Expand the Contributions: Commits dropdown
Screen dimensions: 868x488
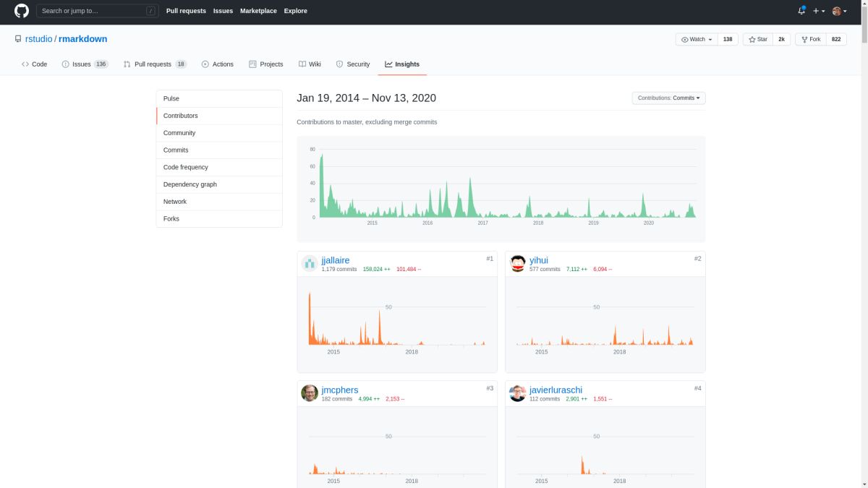pyautogui.click(x=668, y=98)
